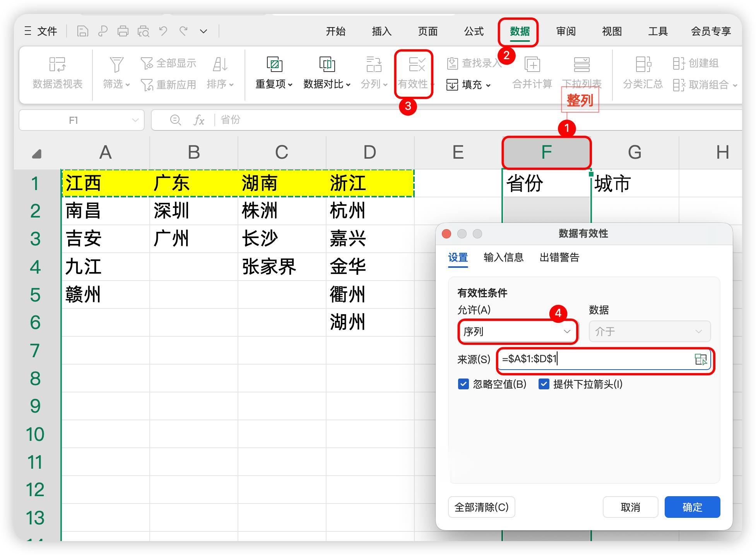Uncheck Ignore blank (忽略空值) checkbox
The width and height of the screenshot is (756, 555).
(x=463, y=384)
